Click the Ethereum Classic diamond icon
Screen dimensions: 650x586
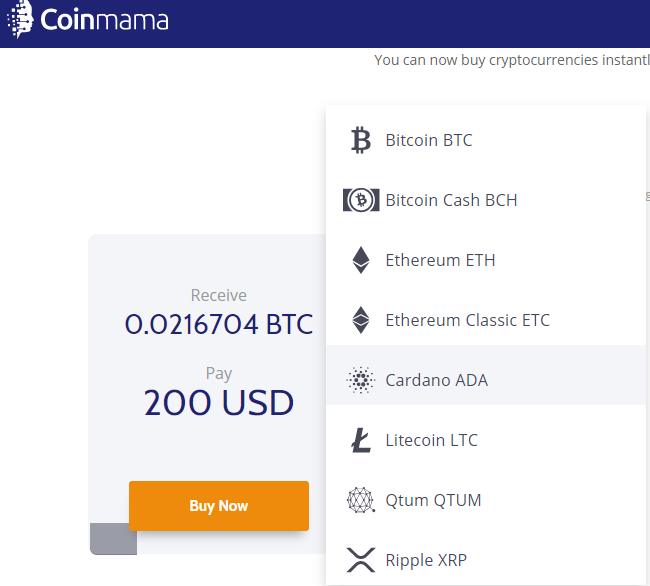point(360,320)
